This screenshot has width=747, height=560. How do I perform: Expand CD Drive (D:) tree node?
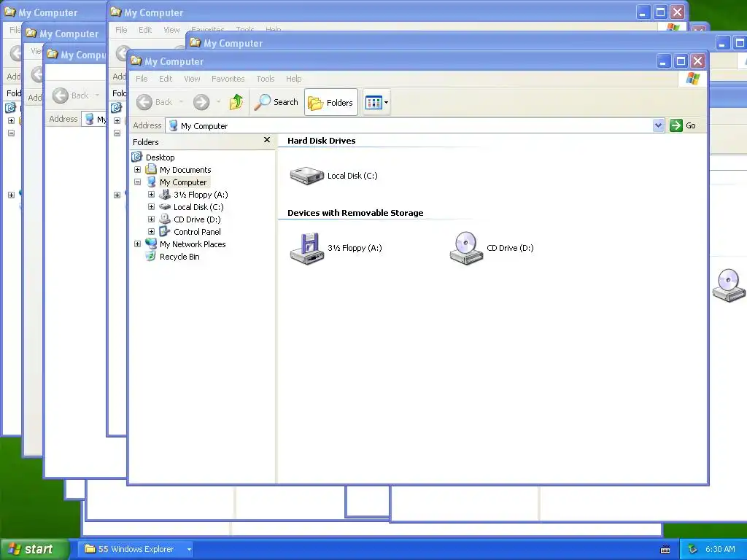[x=151, y=219]
